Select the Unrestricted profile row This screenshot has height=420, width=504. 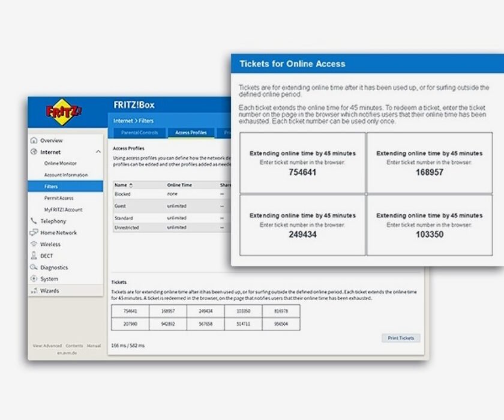[172, 227]
